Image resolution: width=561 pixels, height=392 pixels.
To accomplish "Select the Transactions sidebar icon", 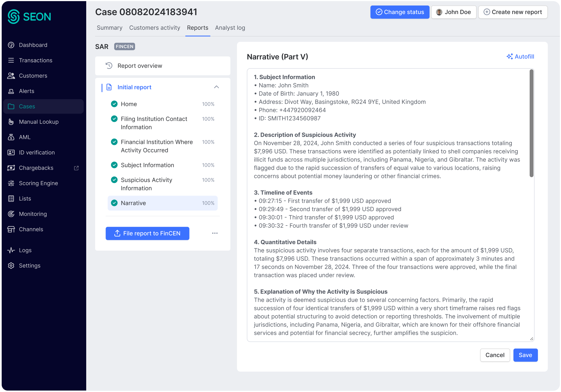I will [x=11, y=60].
